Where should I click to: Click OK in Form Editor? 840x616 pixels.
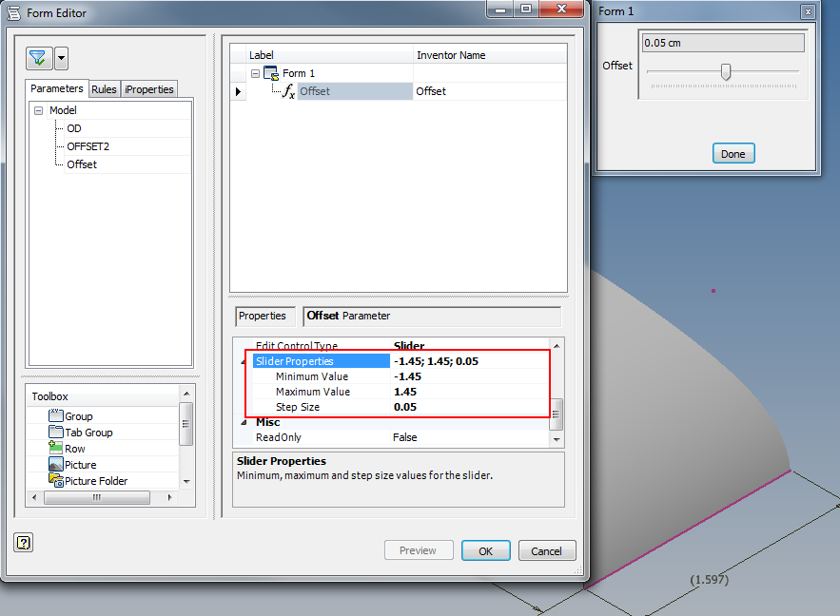click(x=486, y=550)
